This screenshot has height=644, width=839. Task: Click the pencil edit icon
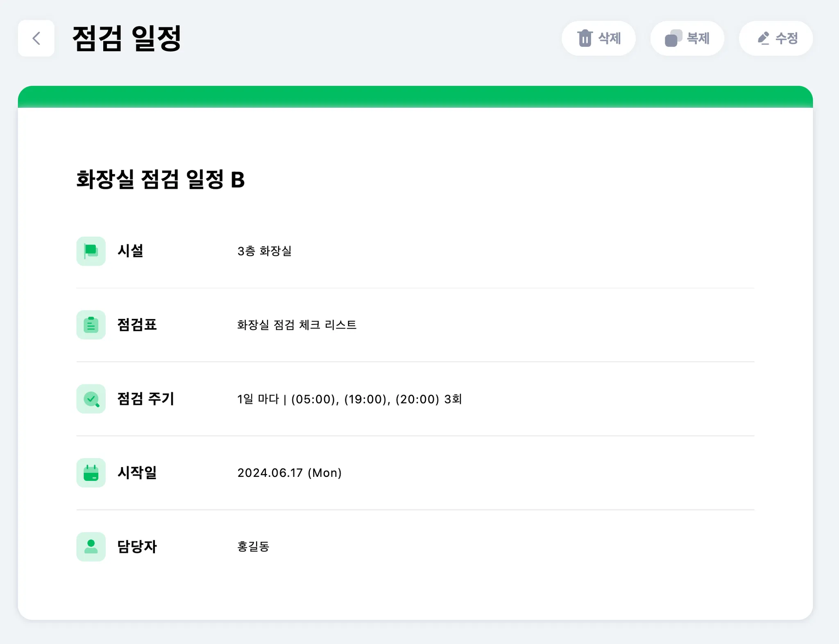pos(763,39)
